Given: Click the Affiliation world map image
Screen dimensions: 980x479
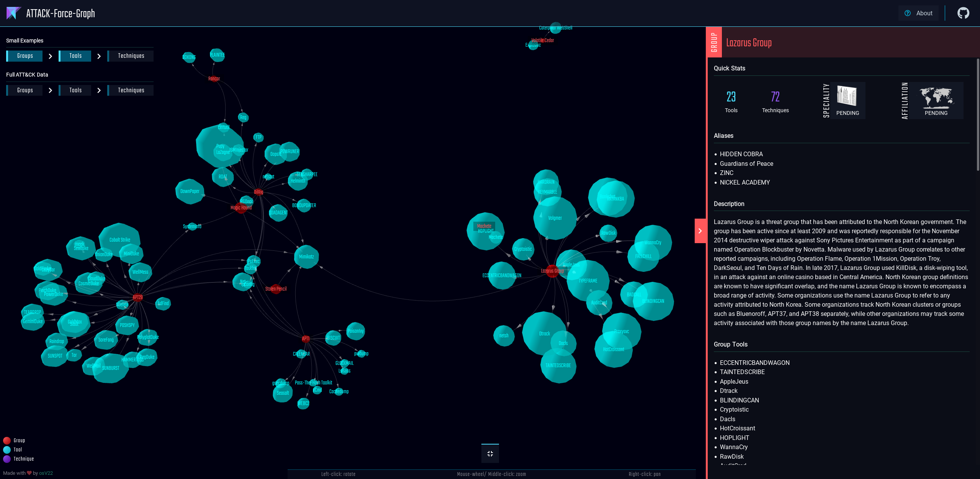Looking at the screenshot, I should 936,97.
